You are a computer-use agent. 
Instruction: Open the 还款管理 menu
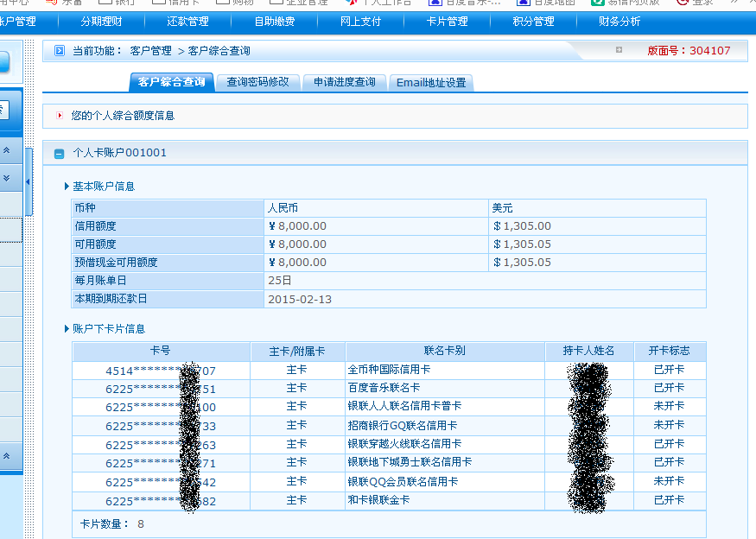[x=187, y=22]
